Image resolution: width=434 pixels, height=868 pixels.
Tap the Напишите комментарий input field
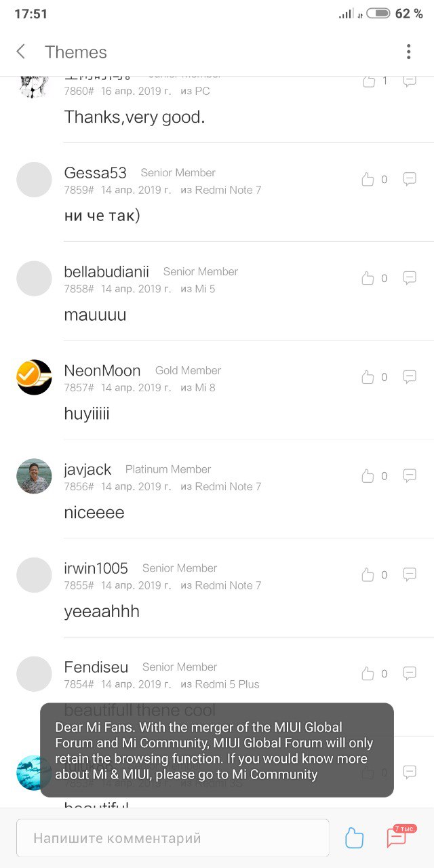point(173,838)
